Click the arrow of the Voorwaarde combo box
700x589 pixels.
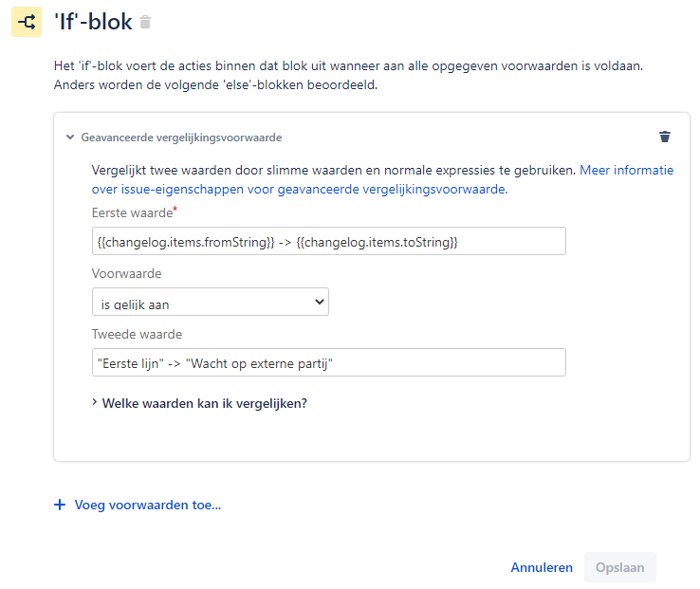pos(320,302)
